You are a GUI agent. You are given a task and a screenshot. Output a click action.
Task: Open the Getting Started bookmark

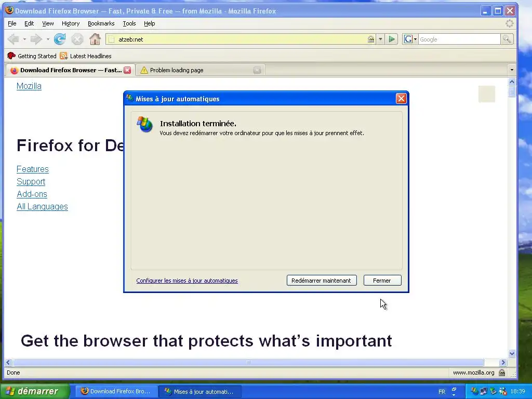pyautogui.click(x=32, y=56)
